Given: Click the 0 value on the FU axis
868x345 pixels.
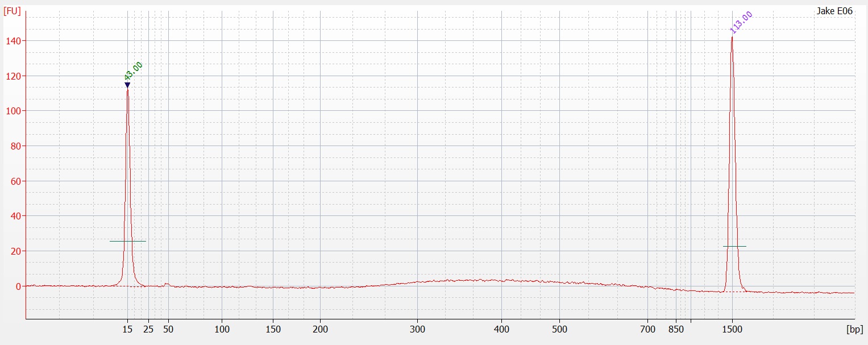Looking at the screenshot, I should [19, 286].
